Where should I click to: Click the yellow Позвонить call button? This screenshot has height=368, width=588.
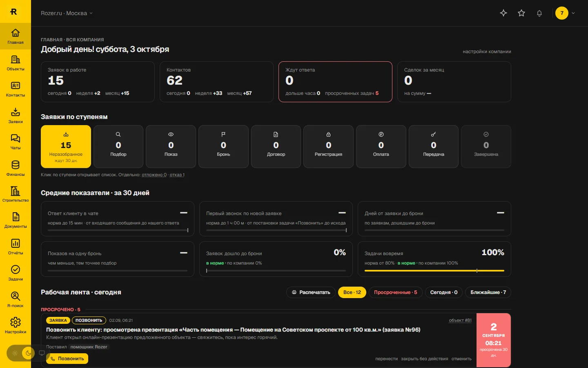(x=67, y=359)
